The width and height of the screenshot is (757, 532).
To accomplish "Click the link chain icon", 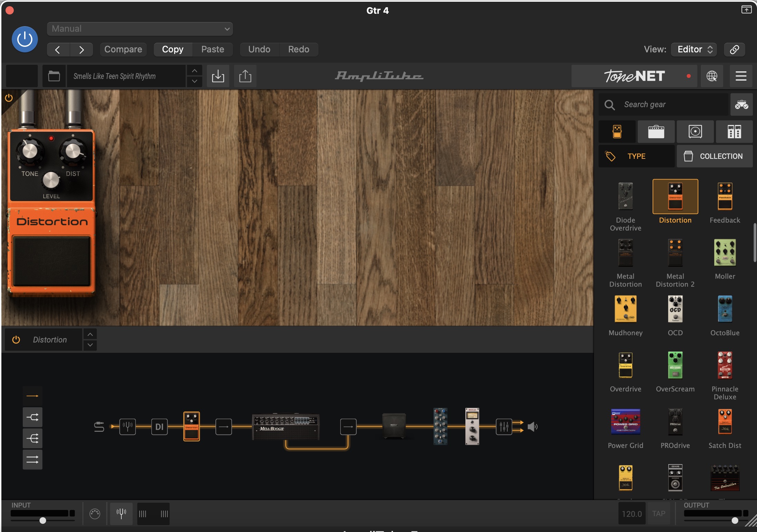I will (734, 50).
